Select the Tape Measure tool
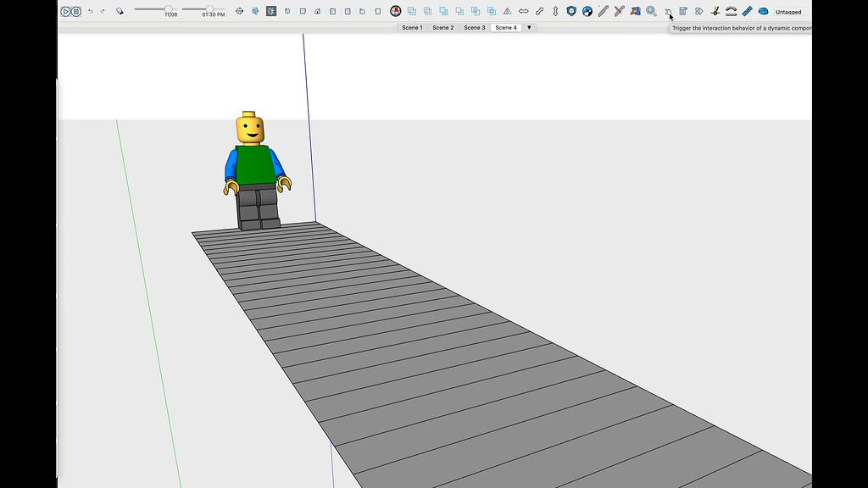Image resolution: width=868 pixels, height=488 pixels. tap(746, 11)
